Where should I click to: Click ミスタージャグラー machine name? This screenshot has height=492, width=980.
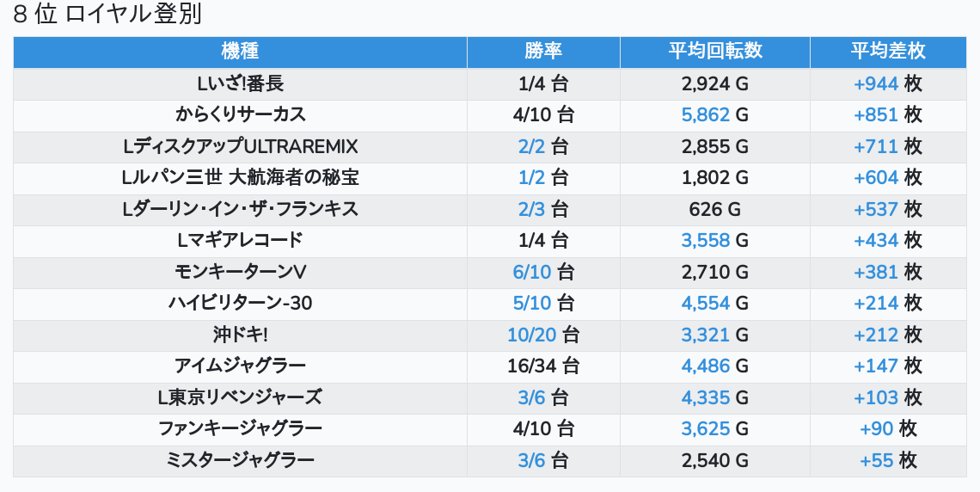click(x=240, y=460)
